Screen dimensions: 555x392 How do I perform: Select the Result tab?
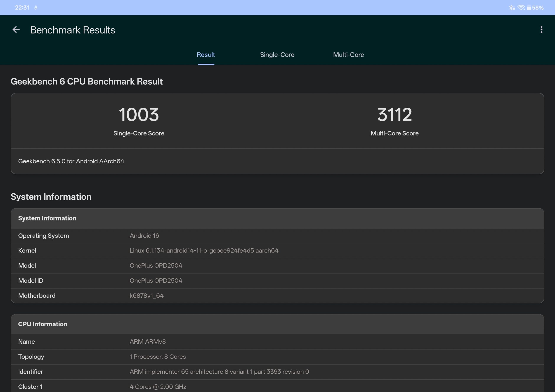[x=206, y=55]
